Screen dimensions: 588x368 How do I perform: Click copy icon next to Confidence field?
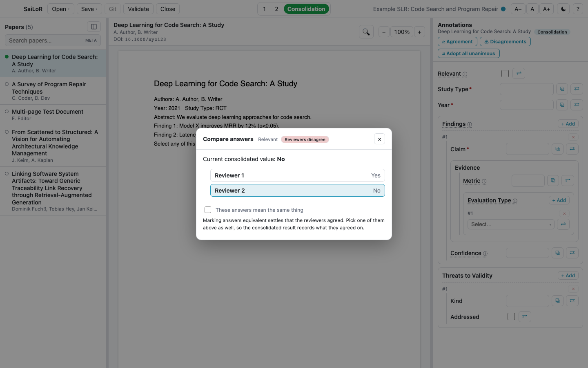pyautogui.click(x=557, y=253)
